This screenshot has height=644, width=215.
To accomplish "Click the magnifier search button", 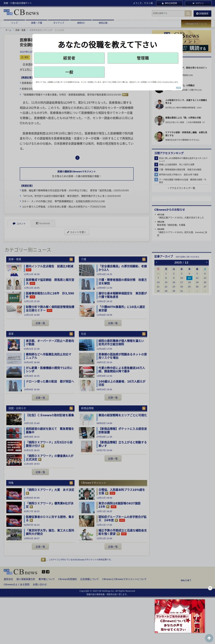I will 188,13.
